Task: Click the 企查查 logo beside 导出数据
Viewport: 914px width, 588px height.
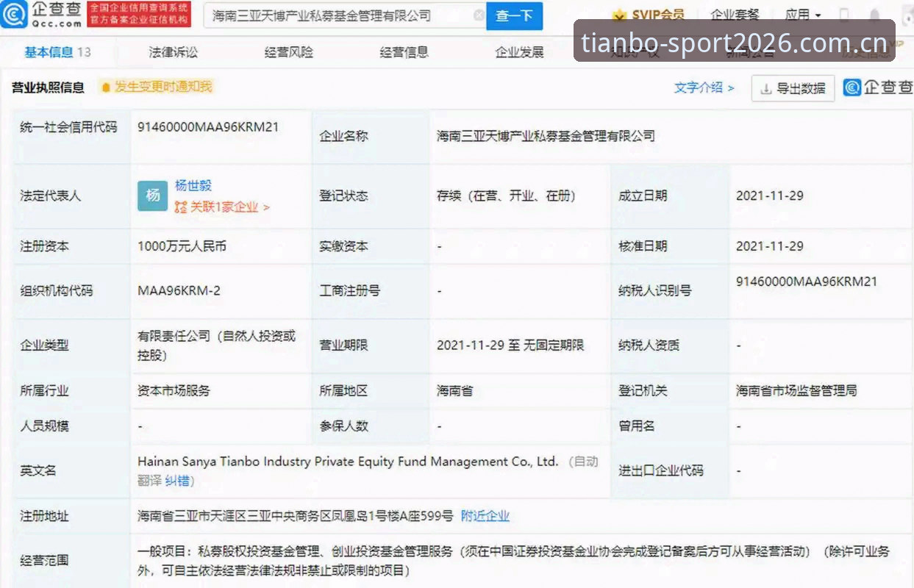Action: pyautogui.click(x=877, y=87)
